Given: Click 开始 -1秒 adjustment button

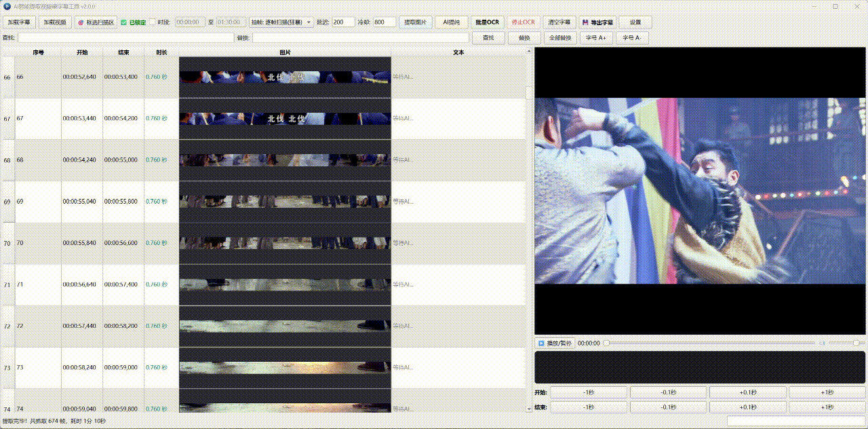Looking at the screenshot, I should pyautogui.click(x=589, y=392).
